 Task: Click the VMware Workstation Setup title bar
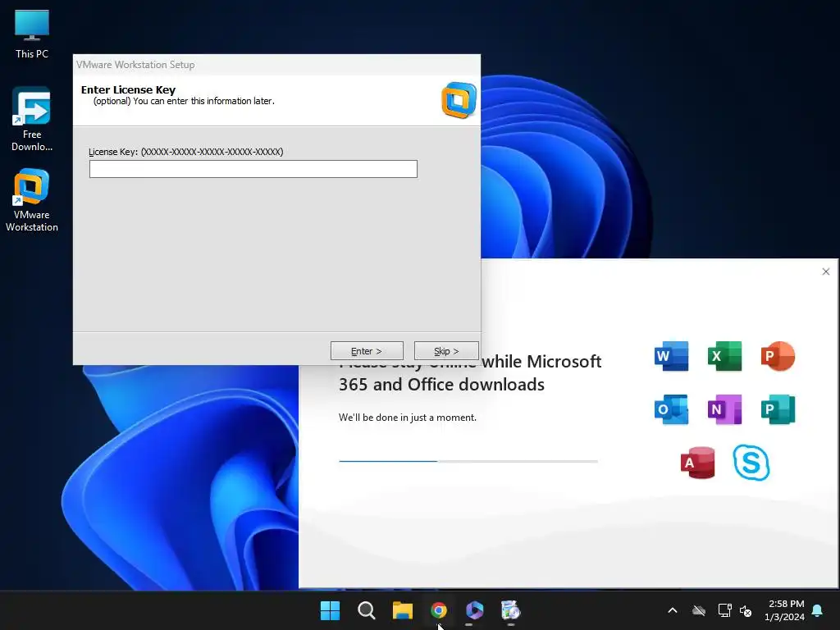tap(276, 65)
